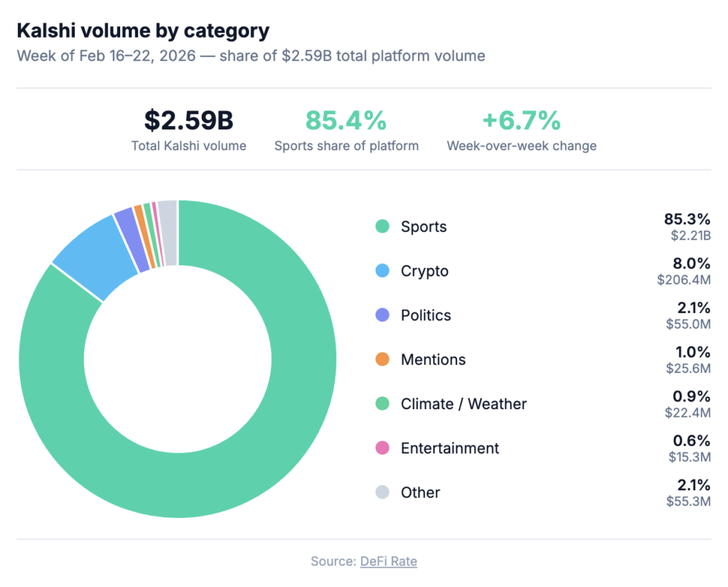Click the purple Politics legend dot
The height and width of the screenshot is (587, 728).
382,315
